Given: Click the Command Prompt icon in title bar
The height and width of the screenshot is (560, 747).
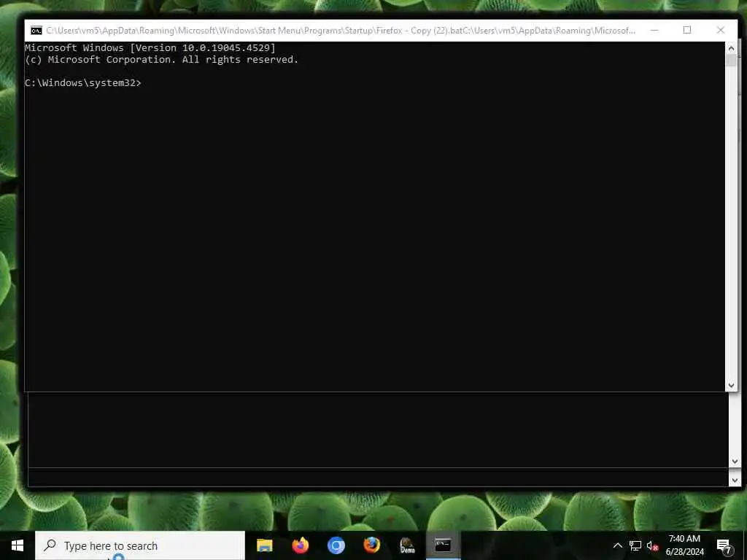Looking at the screenshot, I should [36, 31].
